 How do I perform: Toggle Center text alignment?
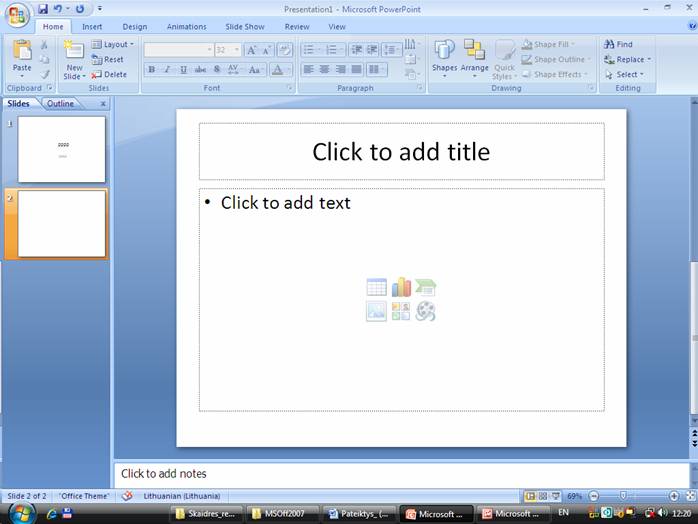click(325, 69)
